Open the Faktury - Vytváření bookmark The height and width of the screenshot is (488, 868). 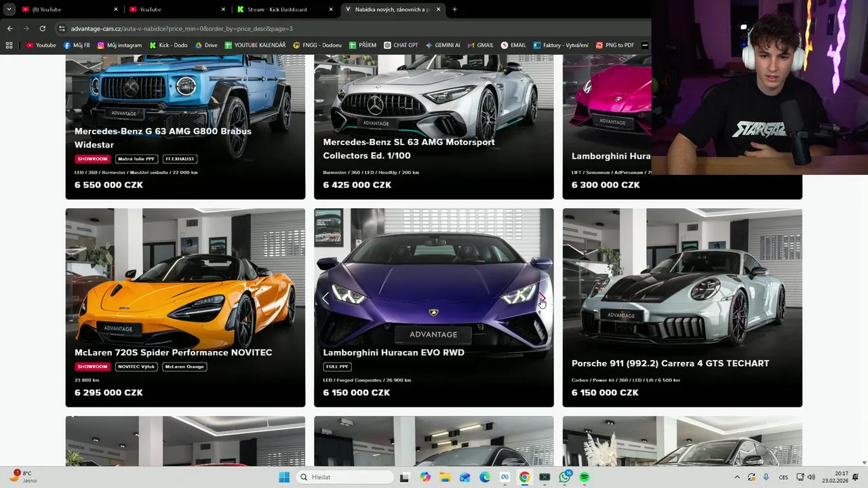point(561,45)
